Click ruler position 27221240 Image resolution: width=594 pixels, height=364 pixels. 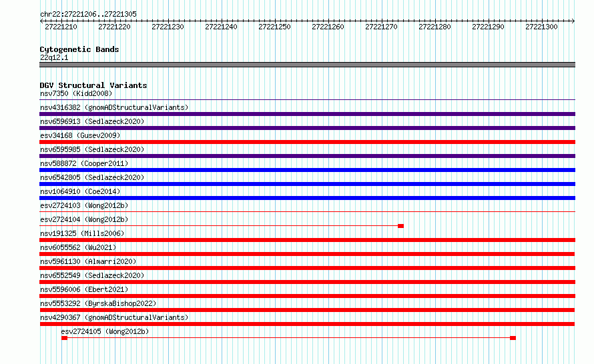click(221, 27)
